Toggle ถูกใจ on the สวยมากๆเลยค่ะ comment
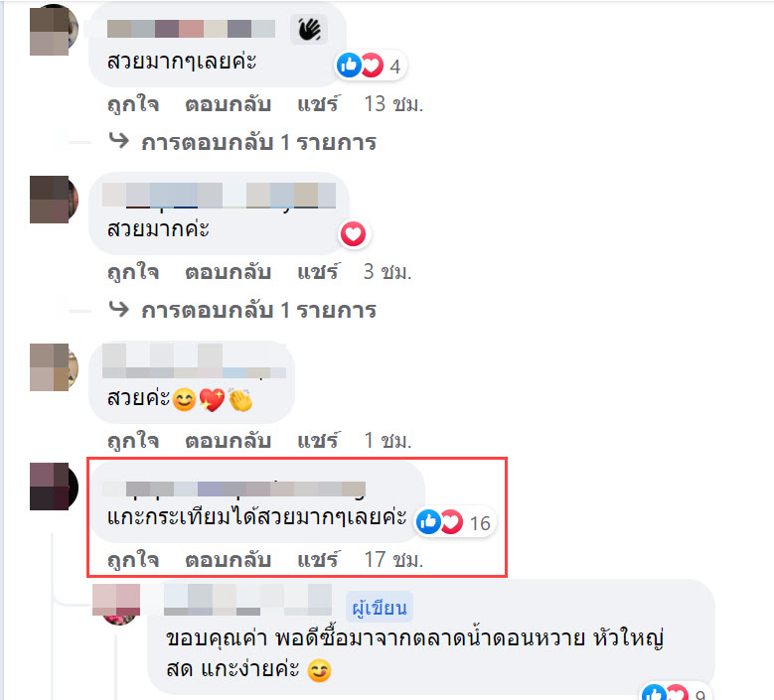Screen dimensions: 774x700 pos(133,104)
